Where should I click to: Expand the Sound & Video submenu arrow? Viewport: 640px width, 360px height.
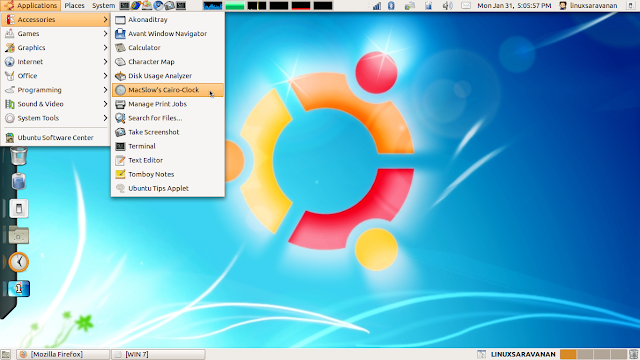[105, 104]
